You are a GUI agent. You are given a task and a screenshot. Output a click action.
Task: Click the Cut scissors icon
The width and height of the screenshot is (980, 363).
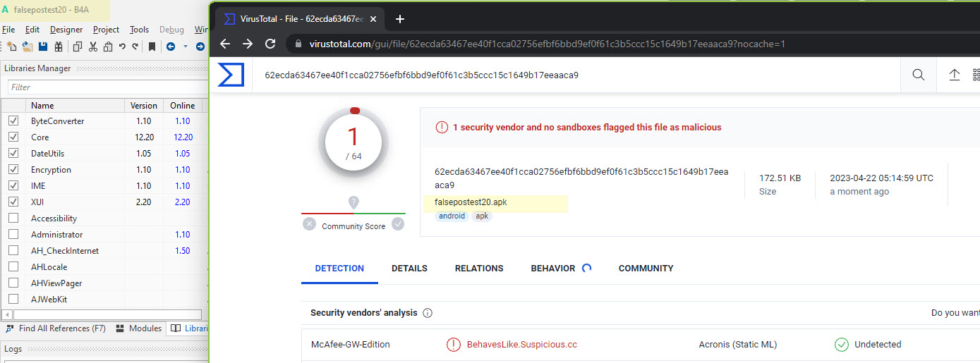[92, 47]
